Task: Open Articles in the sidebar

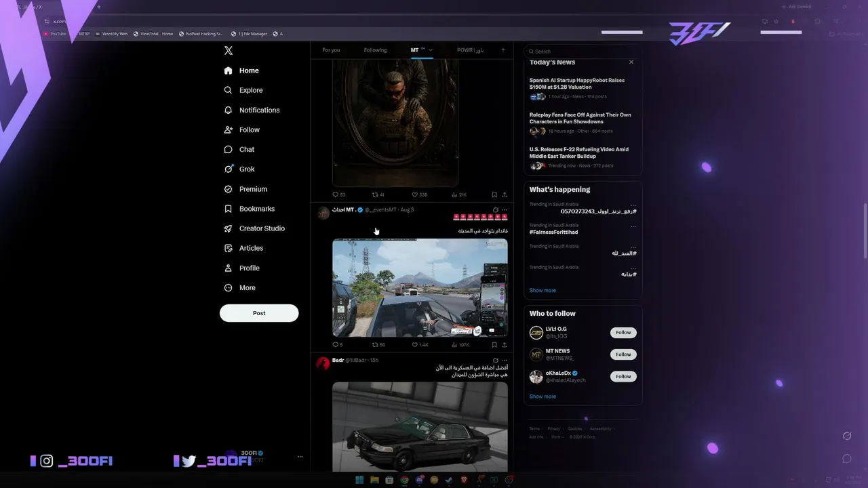Action: point(243,248)
